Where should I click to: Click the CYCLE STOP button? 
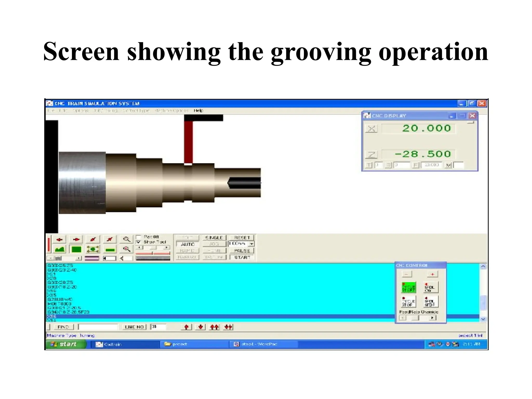tap(409, 301)
